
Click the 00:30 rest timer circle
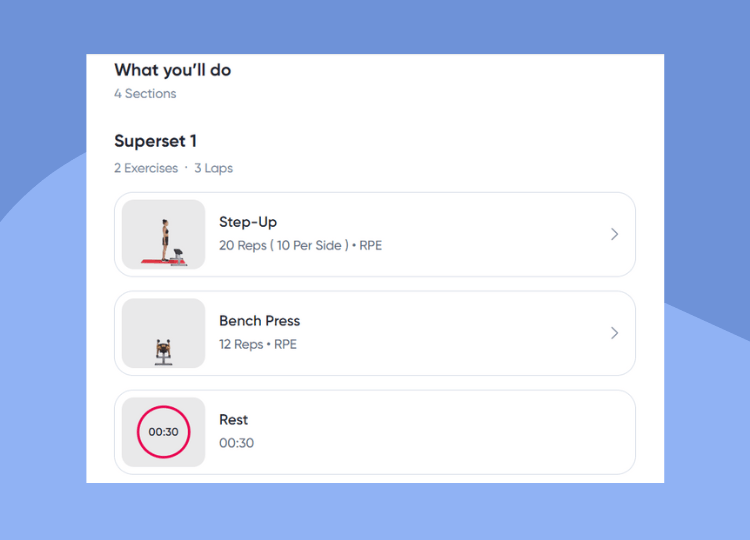coord(164,432)
